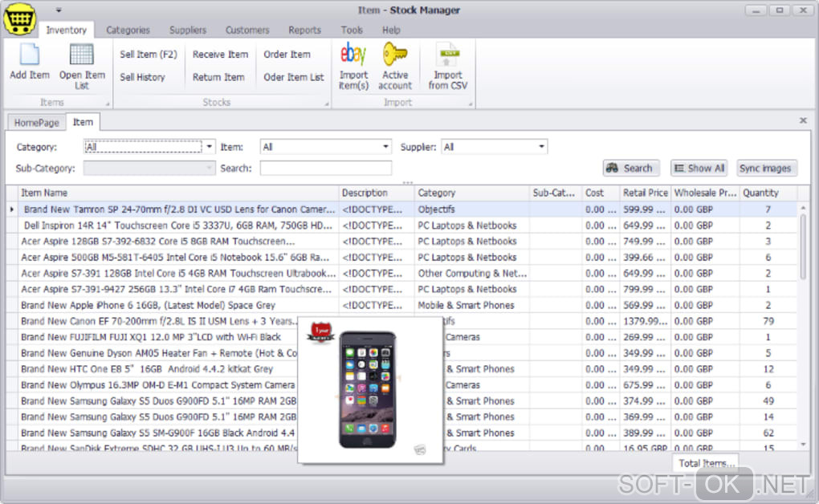Open the Reports ribbon tab
This screenshot has width=819, height=504.
coord(304,30)
